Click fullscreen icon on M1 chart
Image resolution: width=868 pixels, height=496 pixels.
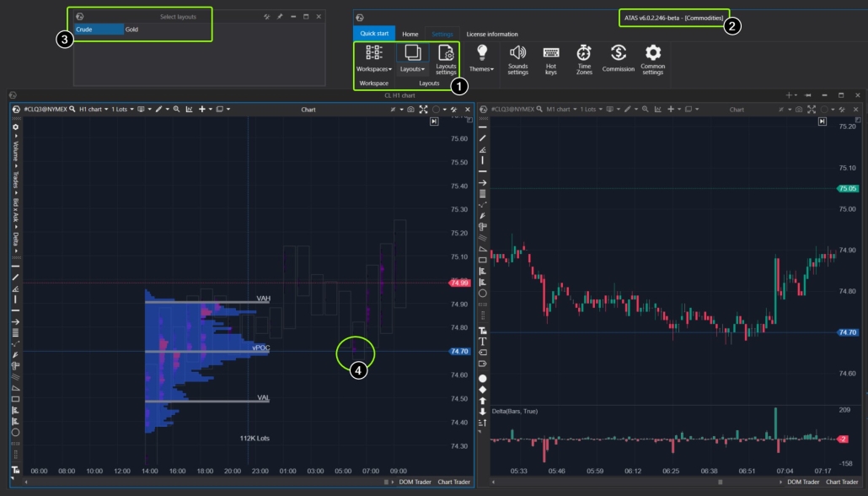point(810,110)
